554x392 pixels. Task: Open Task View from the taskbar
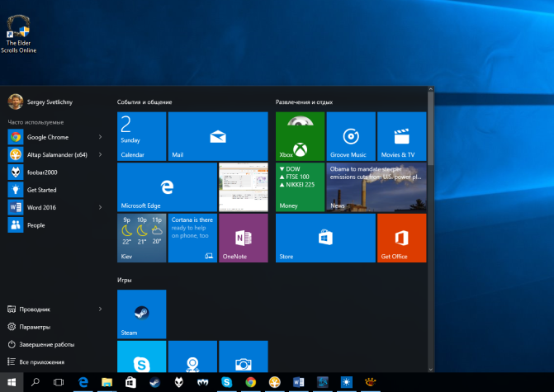pos(59,382)
